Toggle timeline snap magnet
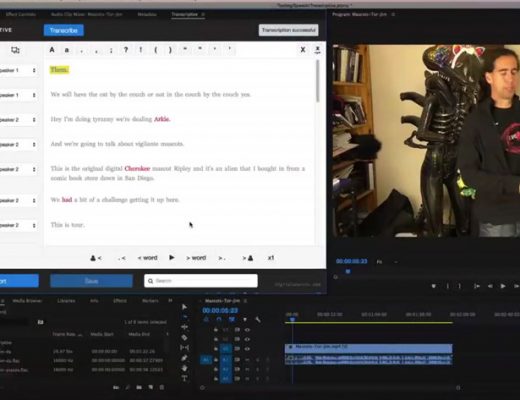The width and height of the screenshot is (520, 400). [x=219, y=319]
